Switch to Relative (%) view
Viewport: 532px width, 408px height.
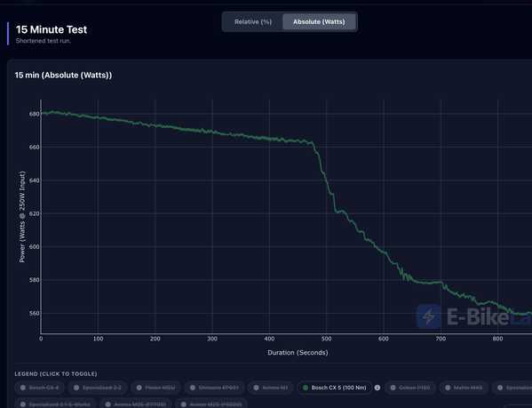coord(253,21)
